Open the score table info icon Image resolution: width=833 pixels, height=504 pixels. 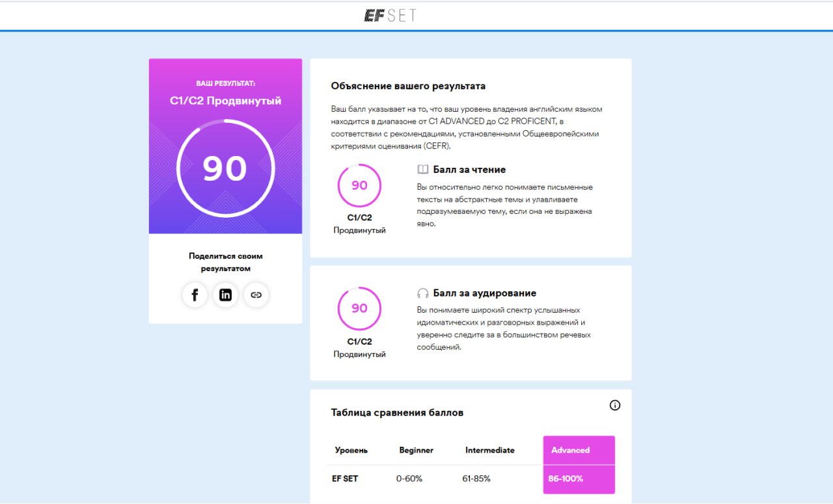point(615,405)
